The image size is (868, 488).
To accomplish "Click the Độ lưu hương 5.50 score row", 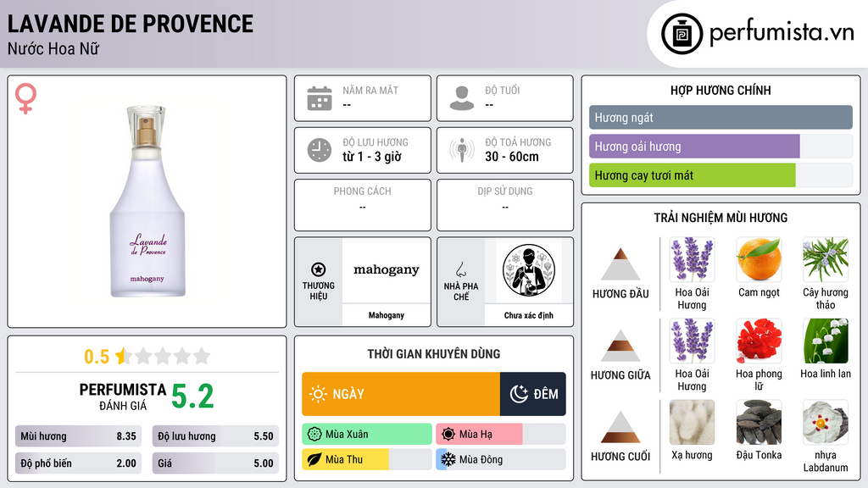I will (x=215, y=436).
